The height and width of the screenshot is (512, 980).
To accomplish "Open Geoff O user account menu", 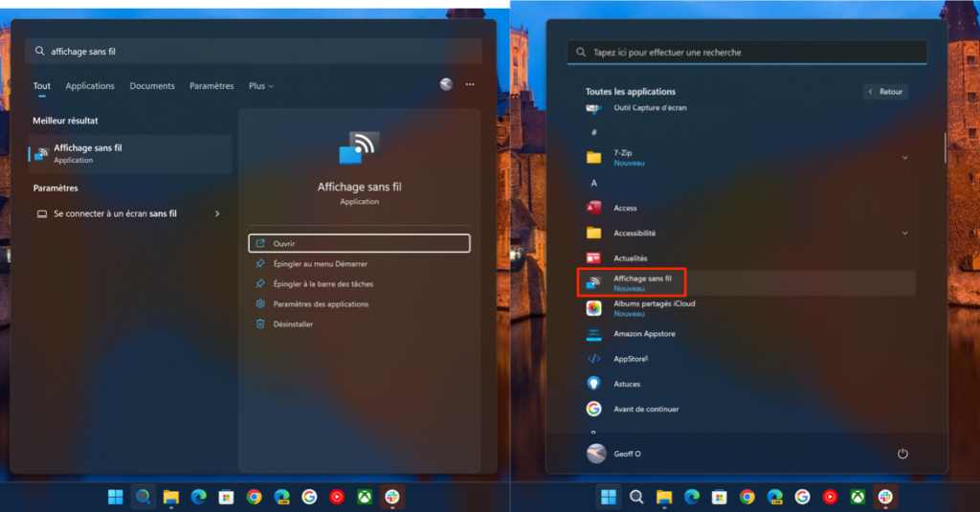I will pyautogui.click(x=614, y=454).
